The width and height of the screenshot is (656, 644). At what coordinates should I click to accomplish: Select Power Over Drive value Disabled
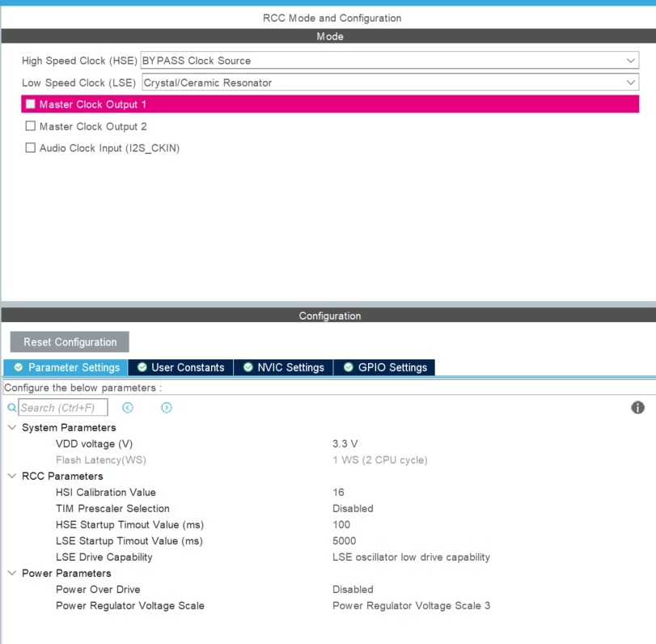tap(353, 589)
